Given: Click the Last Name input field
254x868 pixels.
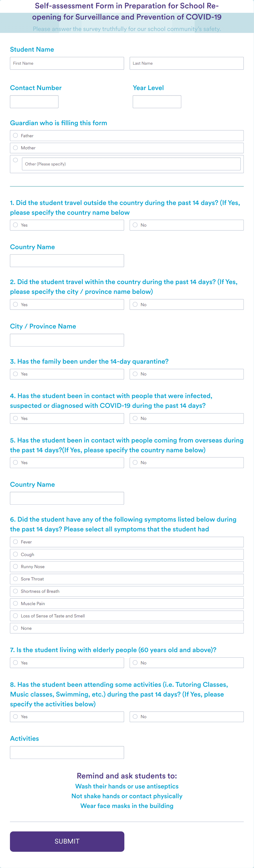Looking at the screenshot, I should click(x=186, y=63).
